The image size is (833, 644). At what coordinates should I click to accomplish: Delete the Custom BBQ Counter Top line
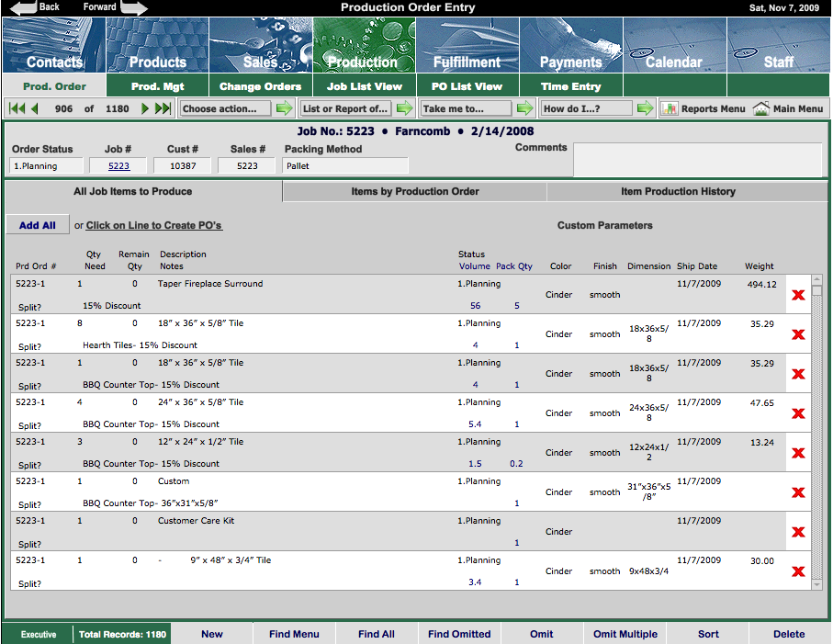pos(798,492)
